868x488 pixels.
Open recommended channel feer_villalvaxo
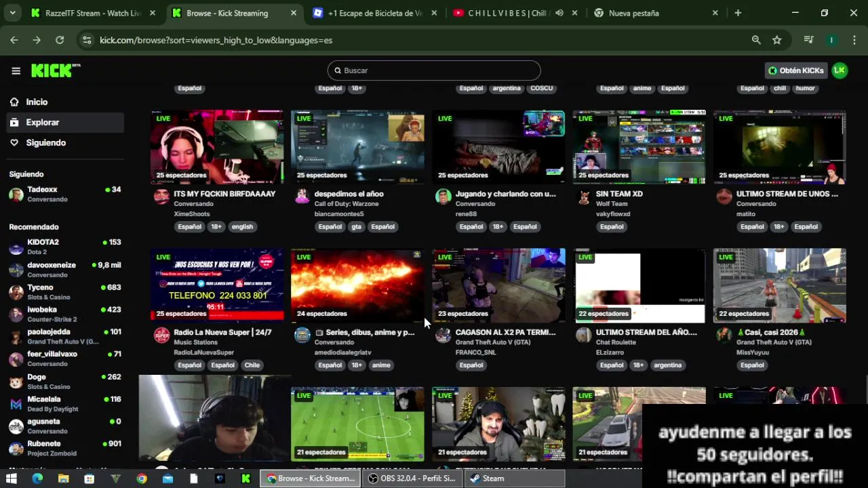coord(65,359)
